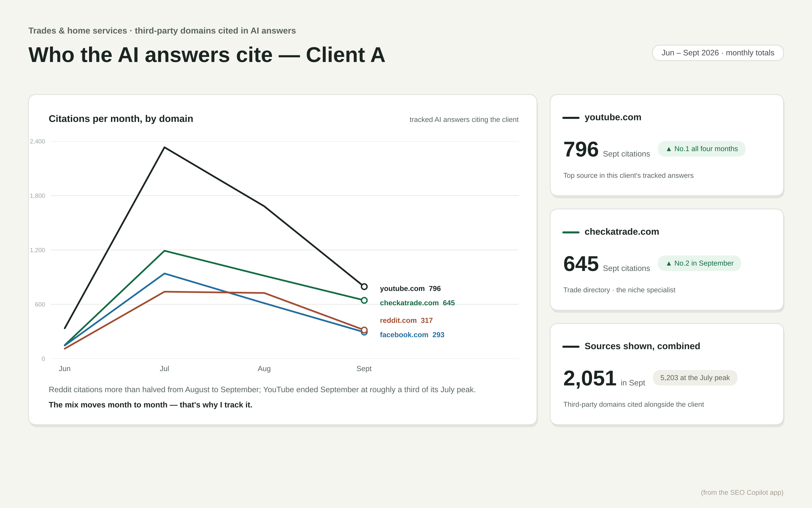Click the 'checkatrade.com 645' chart line label
The height and width of the screenshot is (508, 812).
coord(417,303)
